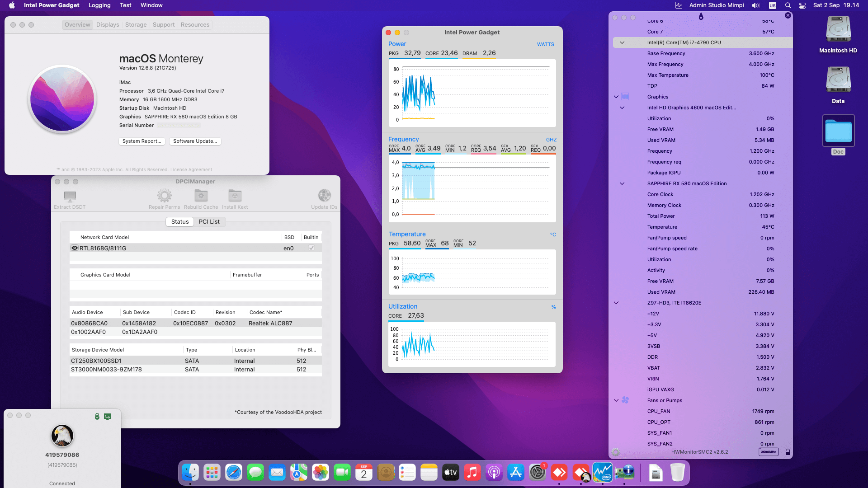868x488 pixels.
Task: Switch to Resources tab in About This Mac
Action: (x=195, y=25)
